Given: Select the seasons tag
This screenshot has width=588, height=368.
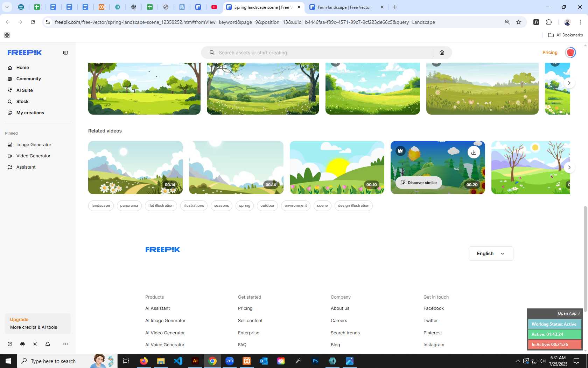Looking at the screenshot, I should point(222,206).
